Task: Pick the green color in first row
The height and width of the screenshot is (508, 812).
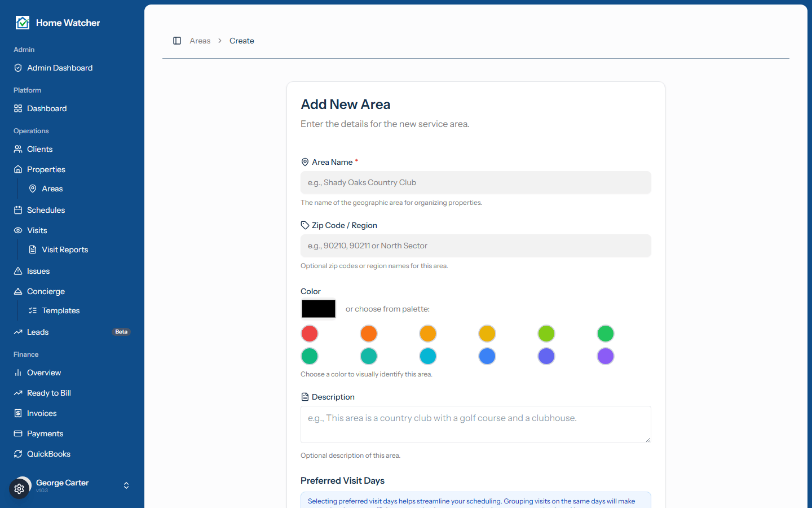Action: [x=606, y=334]
